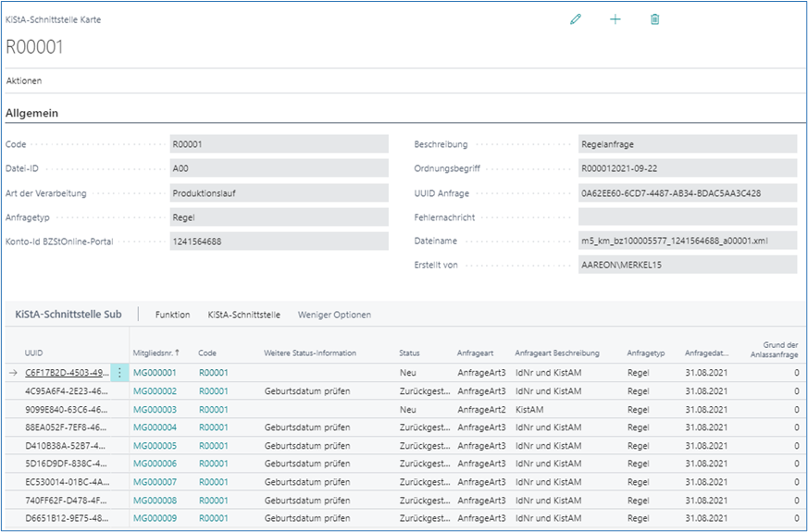Click the Status column header
The width and height of the screenshot is (808, 532).
(409, 353)
